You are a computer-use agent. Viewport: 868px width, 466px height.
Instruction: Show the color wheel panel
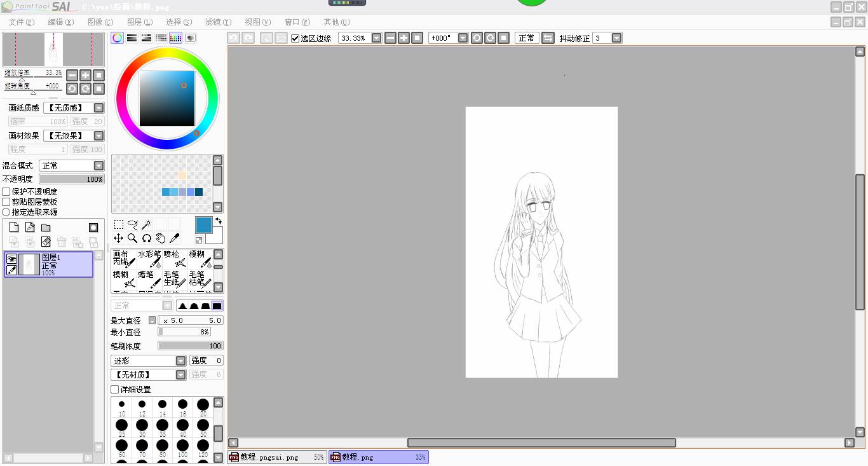(x=118, y=38)
